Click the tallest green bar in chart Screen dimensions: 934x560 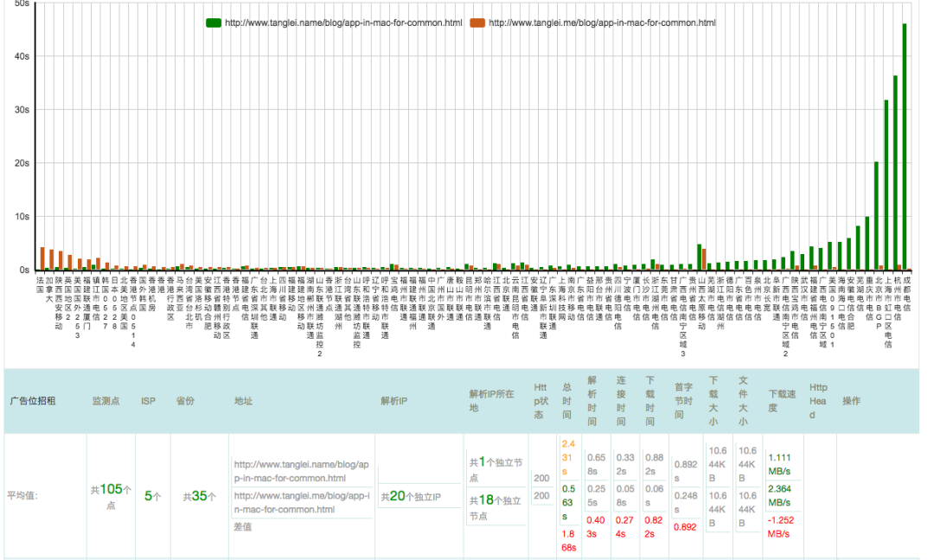pos(905,147)
